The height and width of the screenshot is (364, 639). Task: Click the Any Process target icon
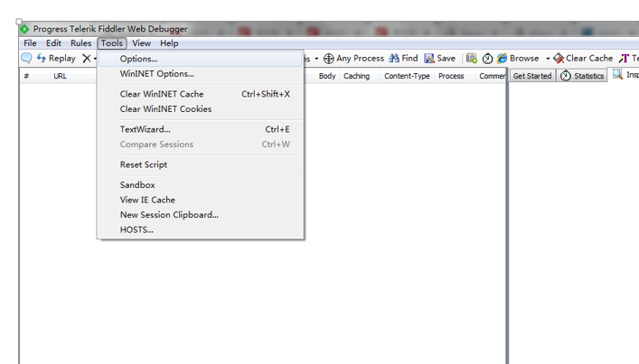point(328,59)
